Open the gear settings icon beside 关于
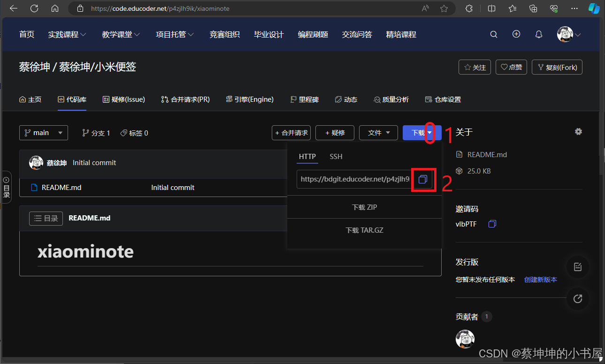The height and width of the screenshot is (364, 605). point(578,132)
